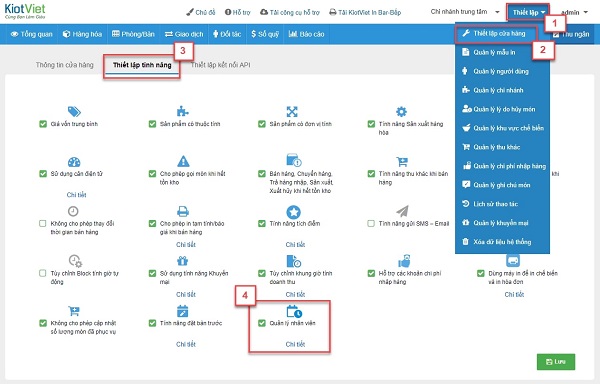Click the star icon above Tính năng tích điểm
Viewport: 600px width, 384px height.
(293, 212)
